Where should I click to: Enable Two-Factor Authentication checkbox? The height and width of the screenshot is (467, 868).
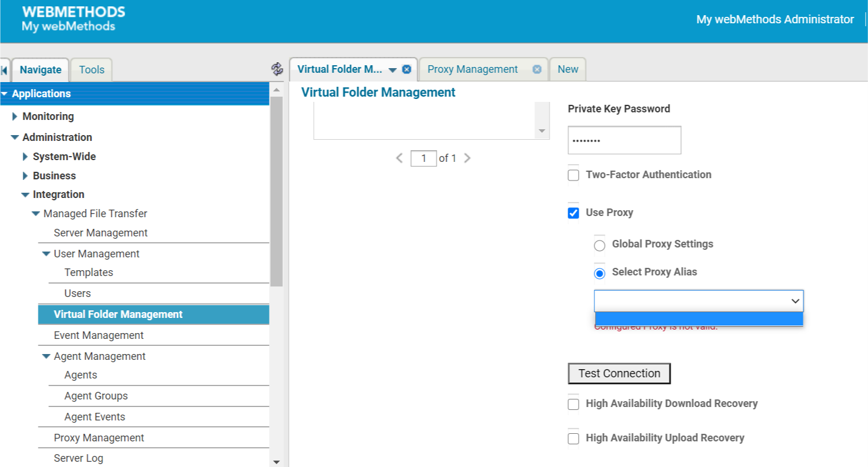pos(573,175)
